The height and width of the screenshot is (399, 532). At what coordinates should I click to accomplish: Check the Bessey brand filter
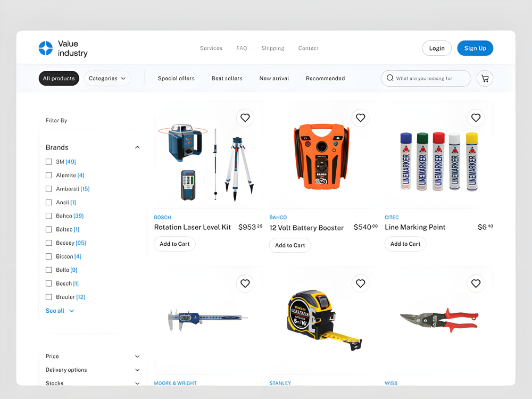[49, 243]
